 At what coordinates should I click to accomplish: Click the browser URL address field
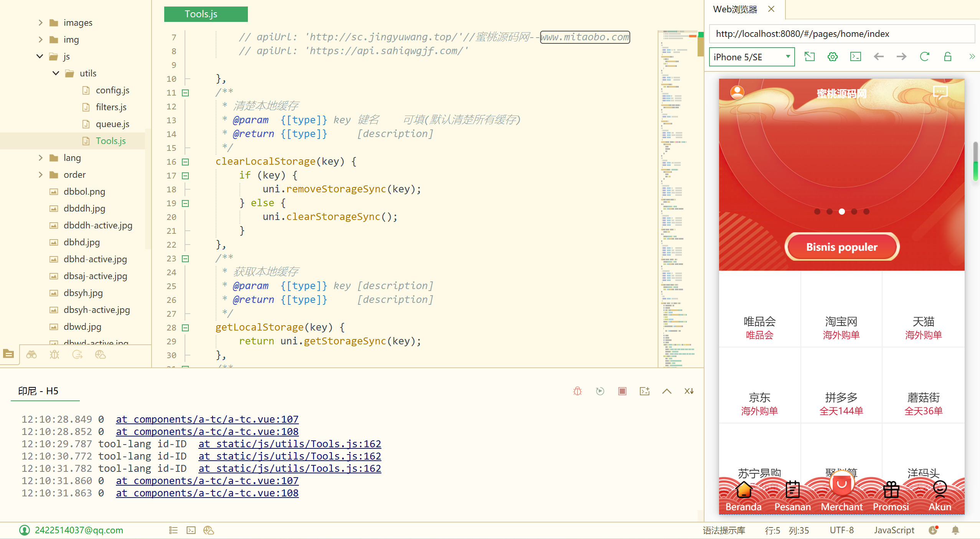[842, 34]
